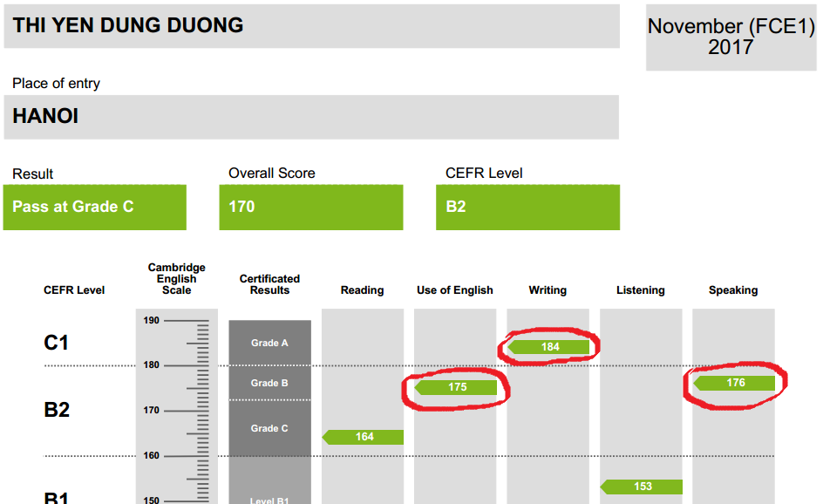
Task: Click the Grade B block in Certificated Results
Action: pyautogui.click(x=269, y=383)
